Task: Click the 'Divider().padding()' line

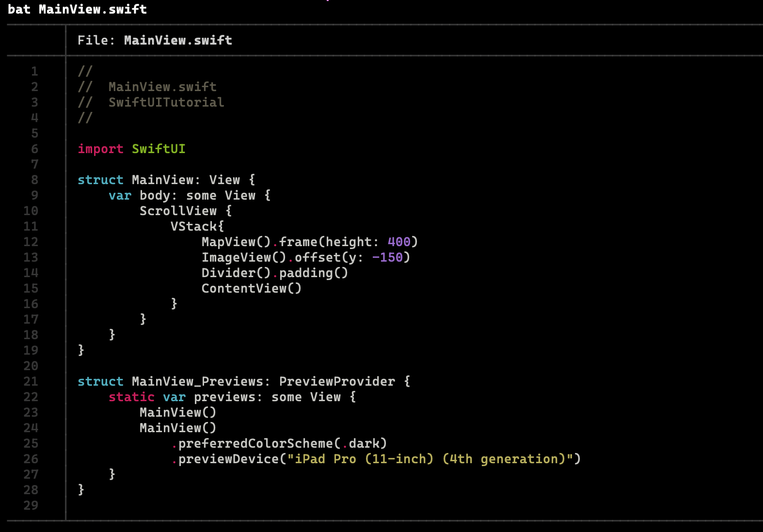Action: tap(275, 273)
